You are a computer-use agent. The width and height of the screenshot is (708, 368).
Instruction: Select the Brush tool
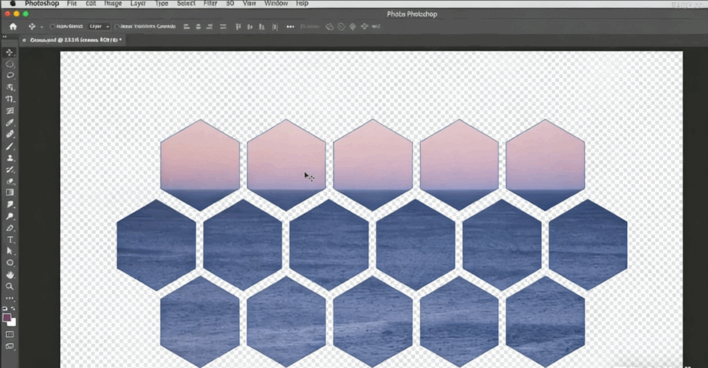tap(9, 146)
